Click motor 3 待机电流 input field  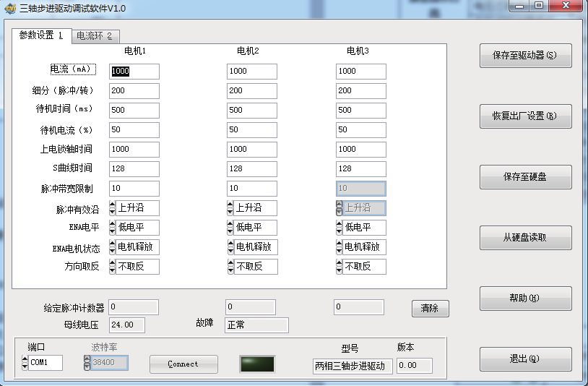click(x=360, y=130)
